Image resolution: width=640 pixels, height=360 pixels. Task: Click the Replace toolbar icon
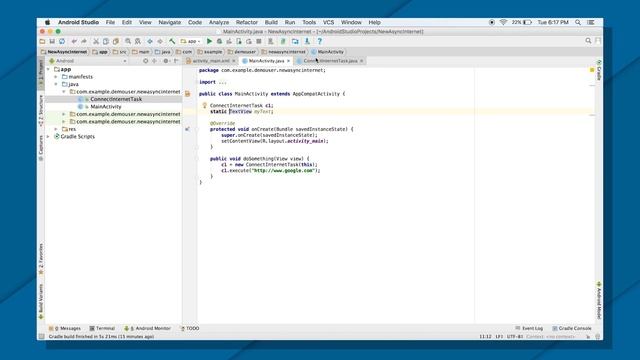pyautogui.click(x=138, y=41)
